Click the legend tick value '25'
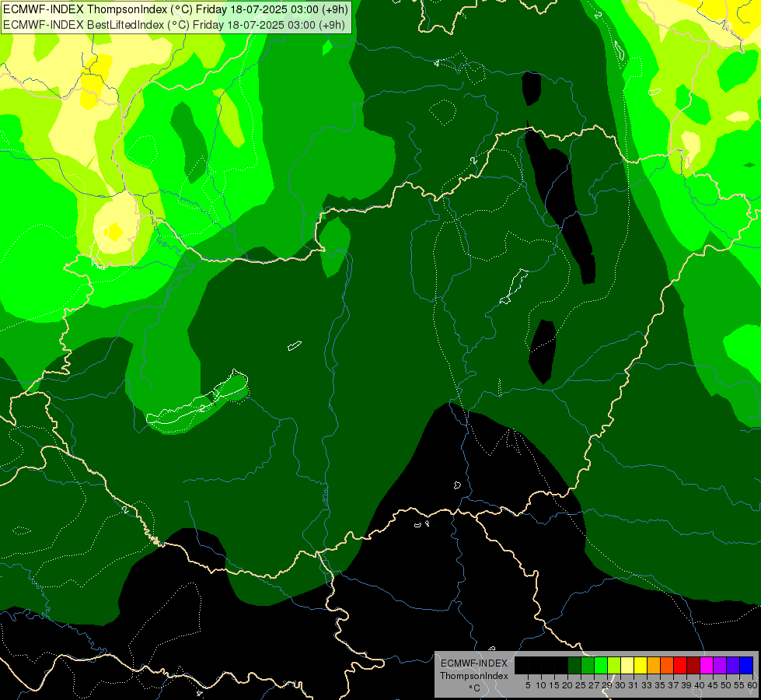 coord(581,685)
